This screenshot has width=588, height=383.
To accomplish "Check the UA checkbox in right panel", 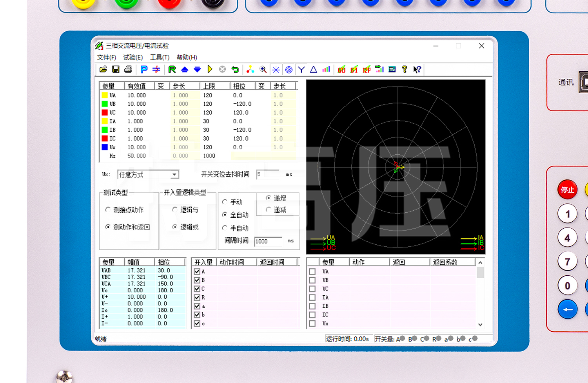I will [x=312, y=271].
